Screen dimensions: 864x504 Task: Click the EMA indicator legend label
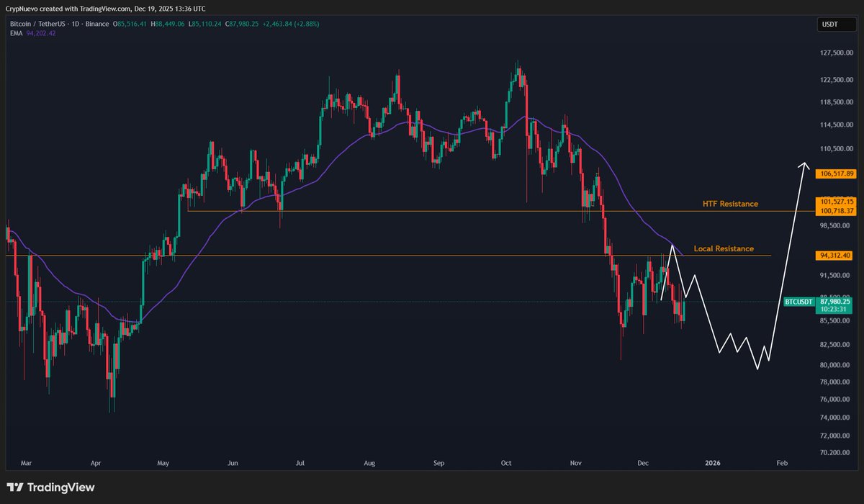[x=14, y=32]
